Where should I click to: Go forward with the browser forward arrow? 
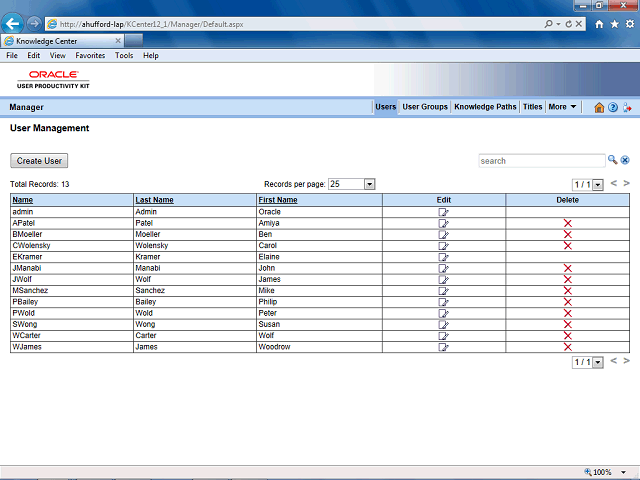pyautogui.click(x=34, y=24)
